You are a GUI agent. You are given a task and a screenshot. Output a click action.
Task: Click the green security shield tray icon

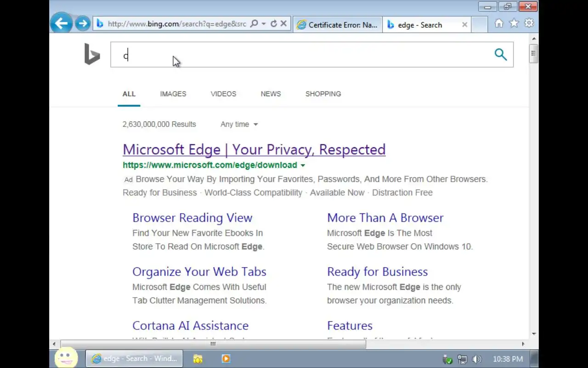pos(447,359)
